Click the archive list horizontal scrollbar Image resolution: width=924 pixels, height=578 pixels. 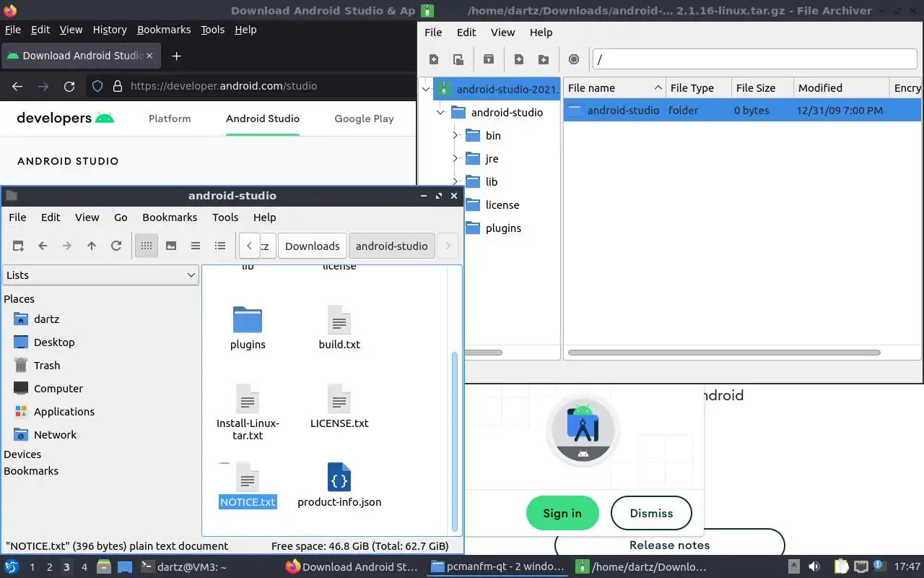coord(724,353)
